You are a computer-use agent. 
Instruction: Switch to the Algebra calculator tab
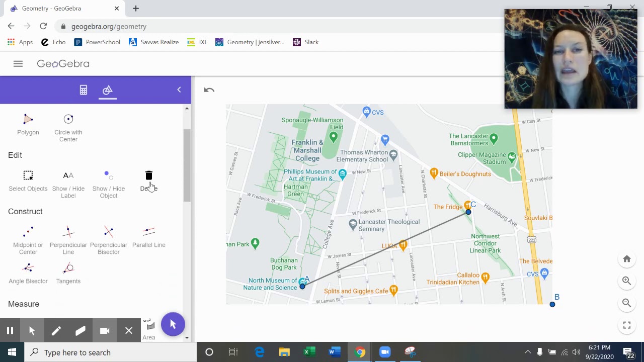pos(84,90)
